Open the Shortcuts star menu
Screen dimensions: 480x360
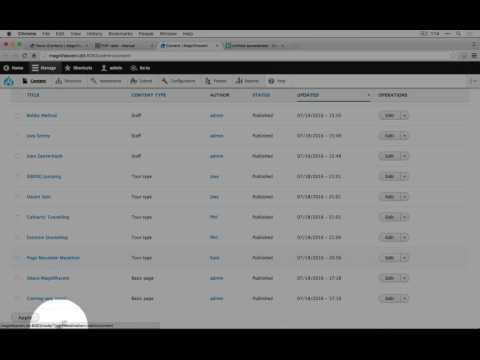[78, 68]
